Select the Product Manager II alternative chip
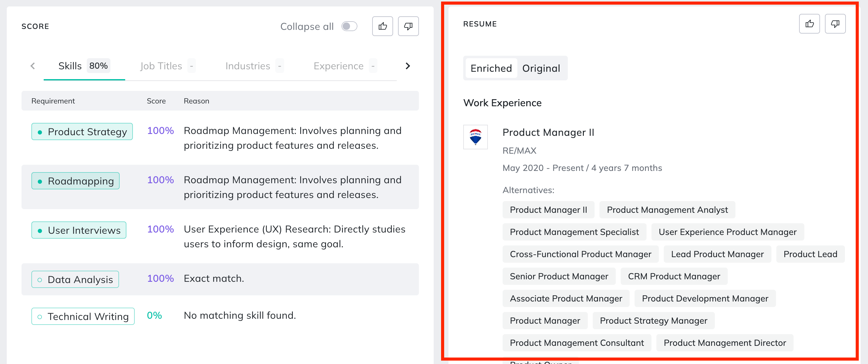868x364 pixels. 548,210
